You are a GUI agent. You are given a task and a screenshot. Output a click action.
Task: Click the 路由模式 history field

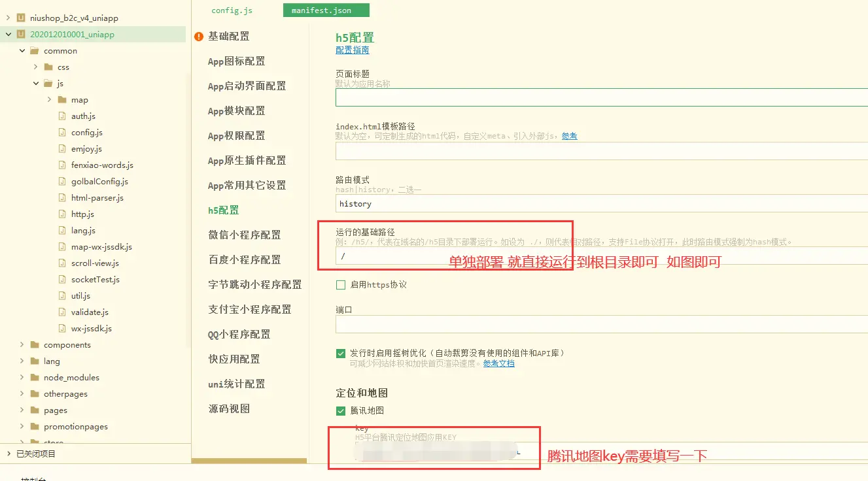pos(600,204)
